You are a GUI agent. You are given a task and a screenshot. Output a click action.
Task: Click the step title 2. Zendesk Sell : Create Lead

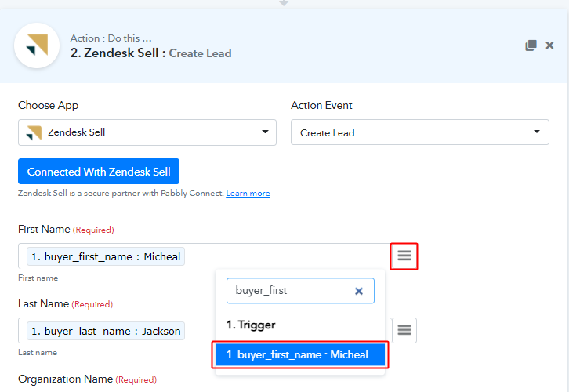click(151, 53)
